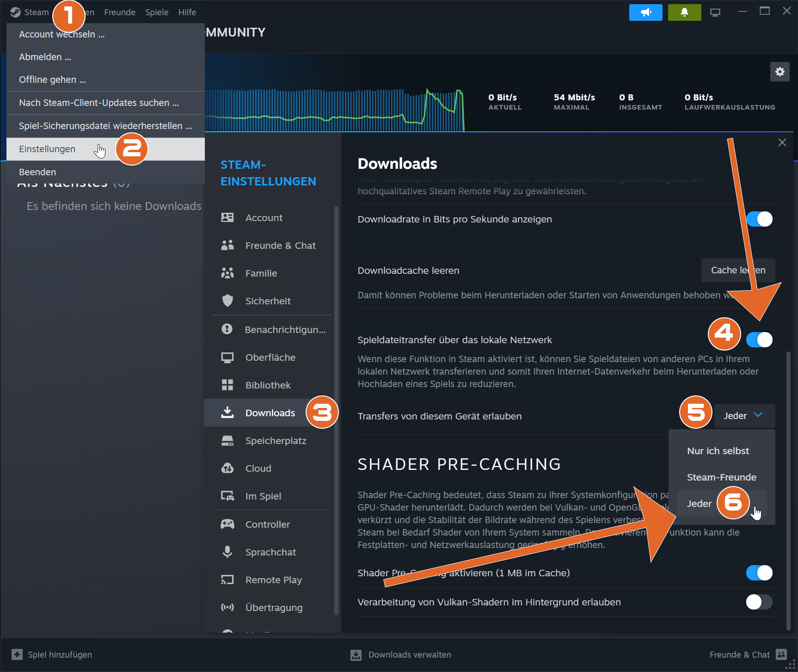This screenshot has height=672, width=798.
Task: Select Abmelden menu entry
Action: (106, 57)
